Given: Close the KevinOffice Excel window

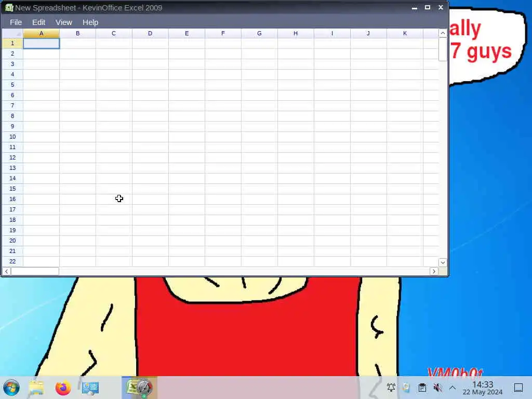Looking at the screenshot, I should tap(441, 7).
